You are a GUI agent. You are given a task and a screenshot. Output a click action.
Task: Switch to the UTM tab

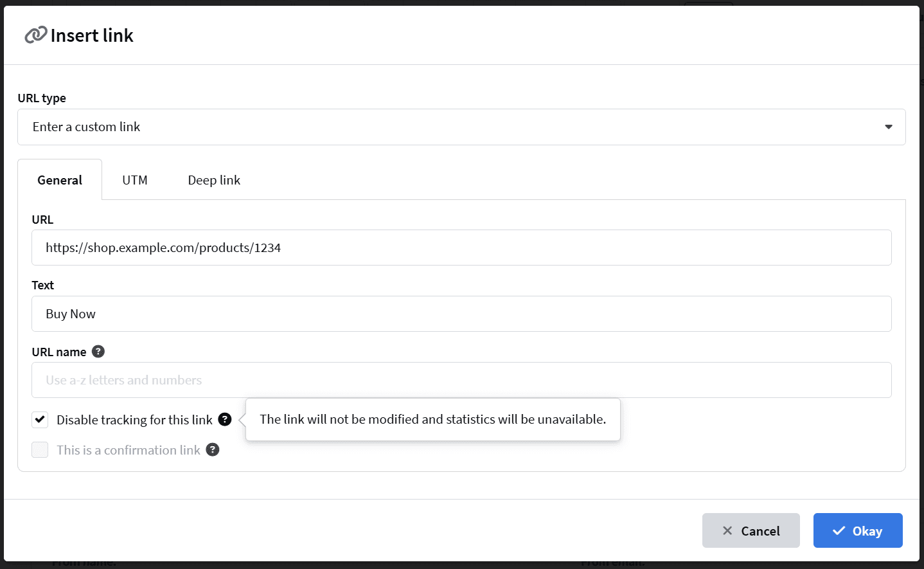(135, 180)
